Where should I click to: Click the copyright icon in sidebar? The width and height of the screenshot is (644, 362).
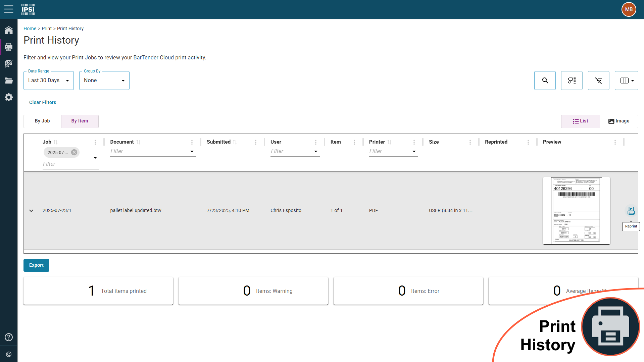(9, 354)
